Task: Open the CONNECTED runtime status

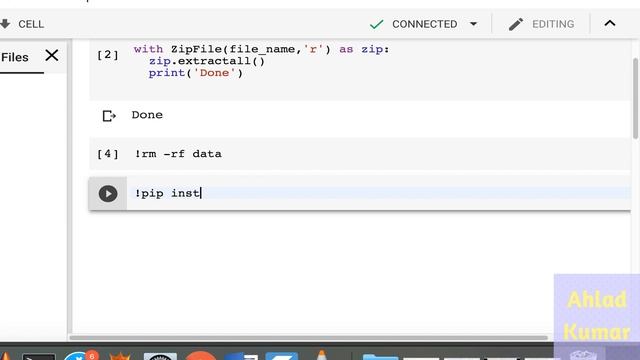Action: (424, 24)
